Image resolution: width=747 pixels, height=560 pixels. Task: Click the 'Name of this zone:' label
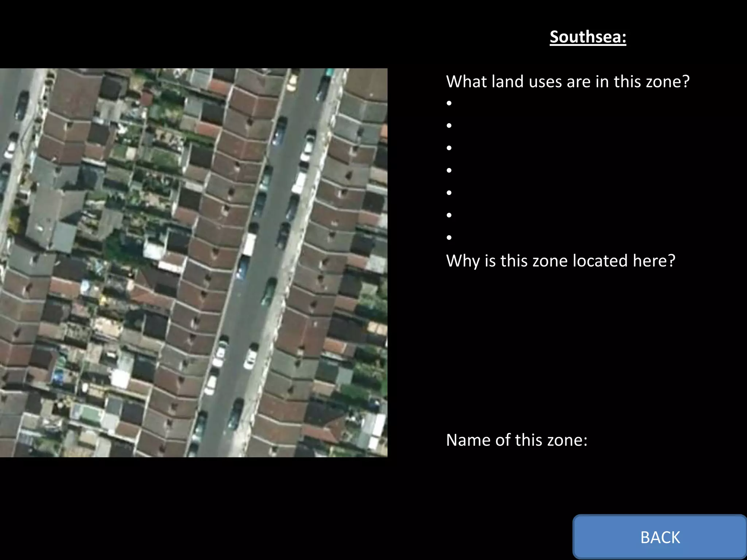[517, 440]
